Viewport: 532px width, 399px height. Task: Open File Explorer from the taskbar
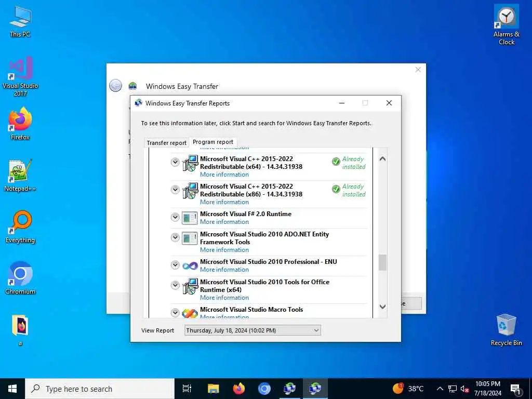[x=214, y=389]
